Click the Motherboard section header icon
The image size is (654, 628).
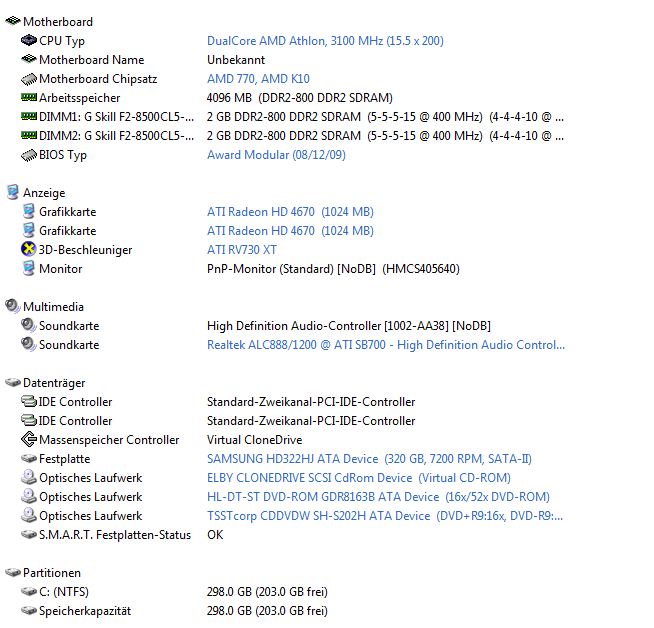13,20
